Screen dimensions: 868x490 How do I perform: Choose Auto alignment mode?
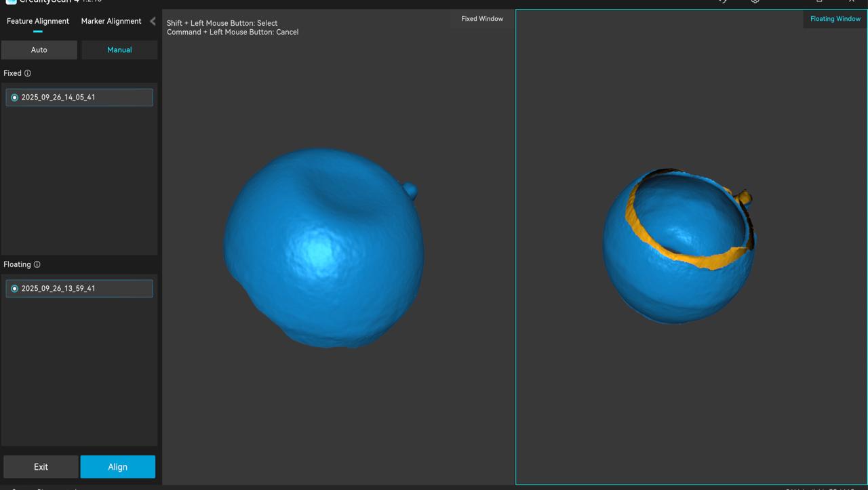pos(39,49)
